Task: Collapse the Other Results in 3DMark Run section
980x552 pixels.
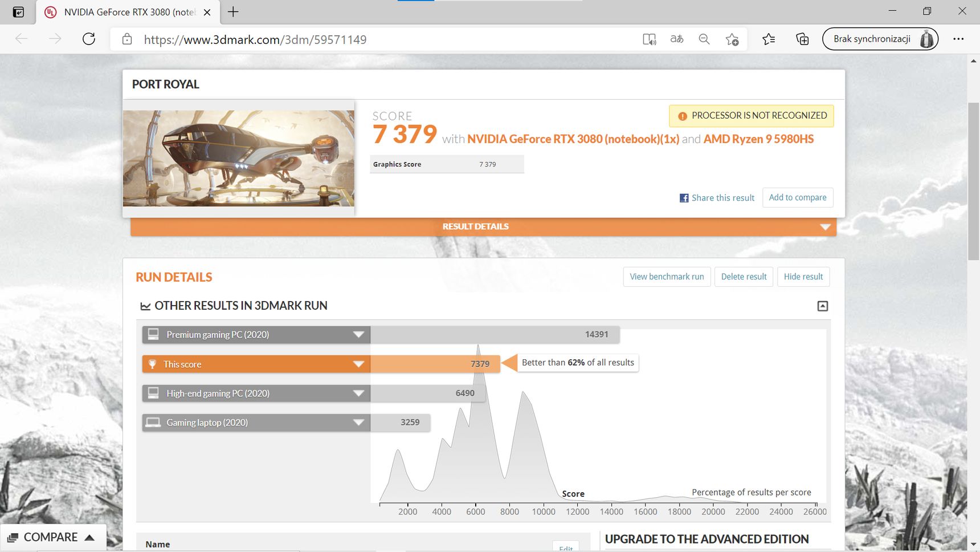Action: pos(823,306)
